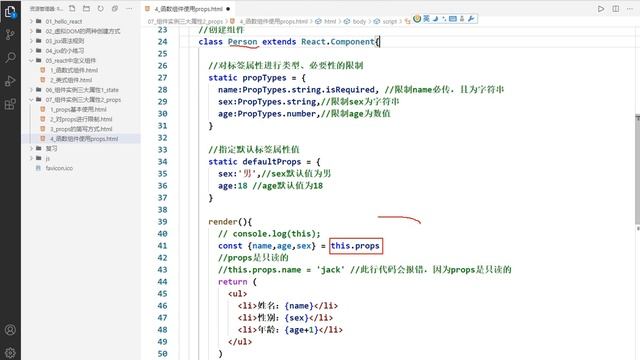The width and height of the screenshot is (640, 360).
Task: Open the Manage settings gear
Action: (10, 352)
